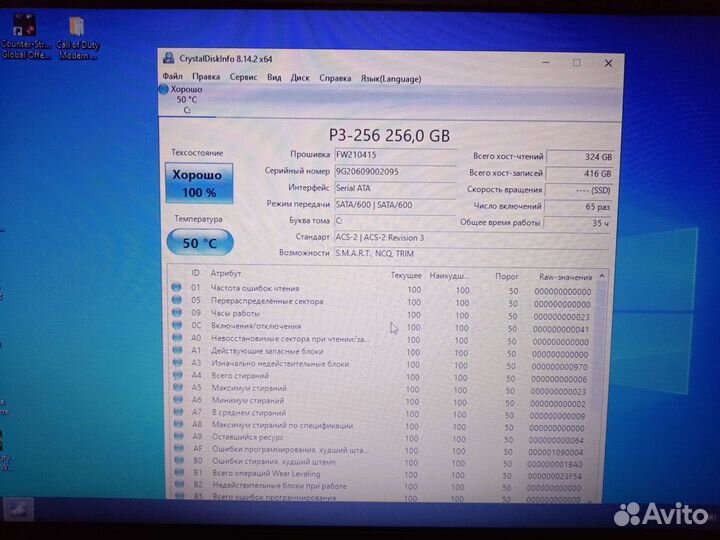
Task: Select the row Часы работы
Action: (x=382, y=315)
